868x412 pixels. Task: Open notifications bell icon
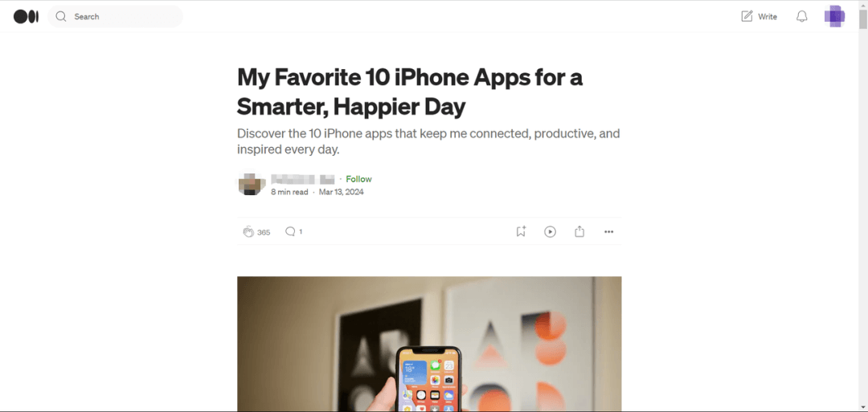tap(801, 17)
